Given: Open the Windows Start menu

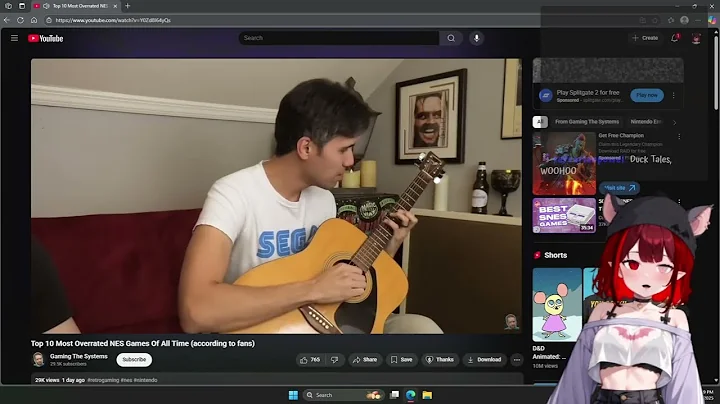Looking at the screenshot, I should [293, 395].
